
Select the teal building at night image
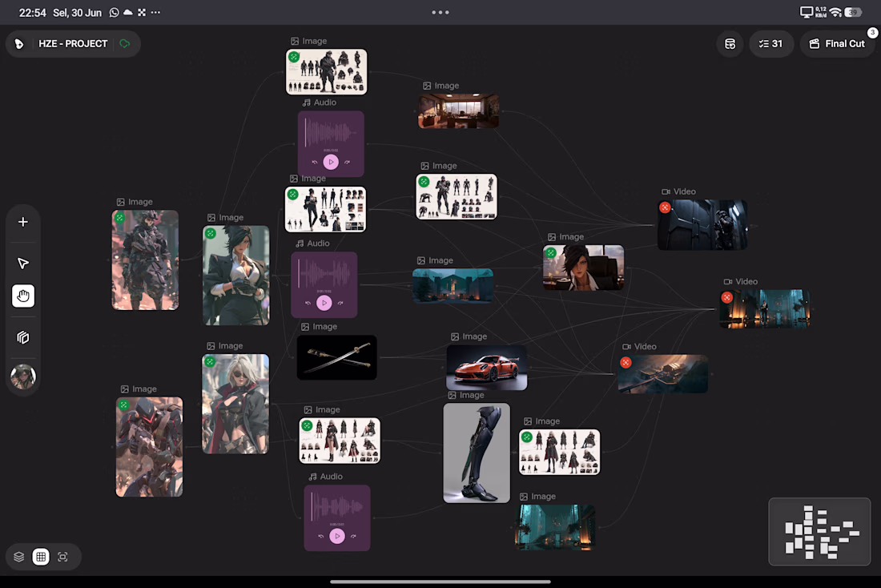pyautogui.click(x=453, y=285)
